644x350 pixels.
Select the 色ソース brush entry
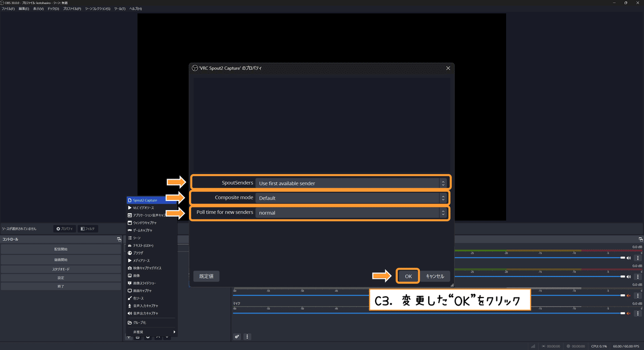pyautogui.click(x=151, y=298)
